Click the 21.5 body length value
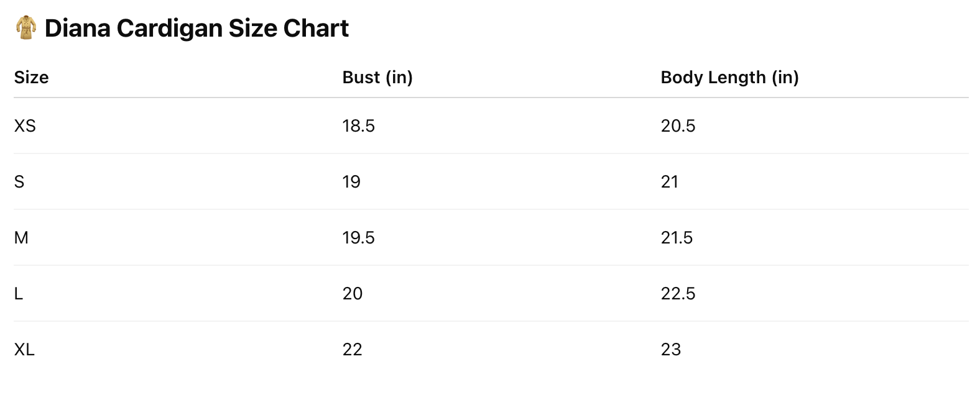 [677, 238]
